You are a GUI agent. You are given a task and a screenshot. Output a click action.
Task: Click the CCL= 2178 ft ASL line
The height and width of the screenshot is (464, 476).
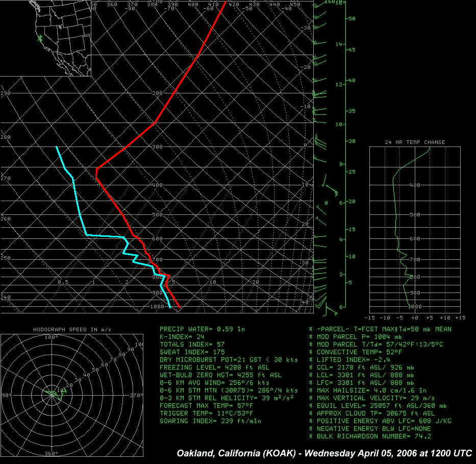tap(362, 368)
